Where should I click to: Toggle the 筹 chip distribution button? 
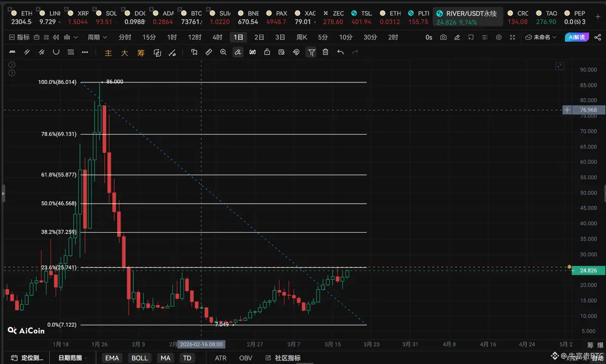pyautogui.click(x=141, y=53)
